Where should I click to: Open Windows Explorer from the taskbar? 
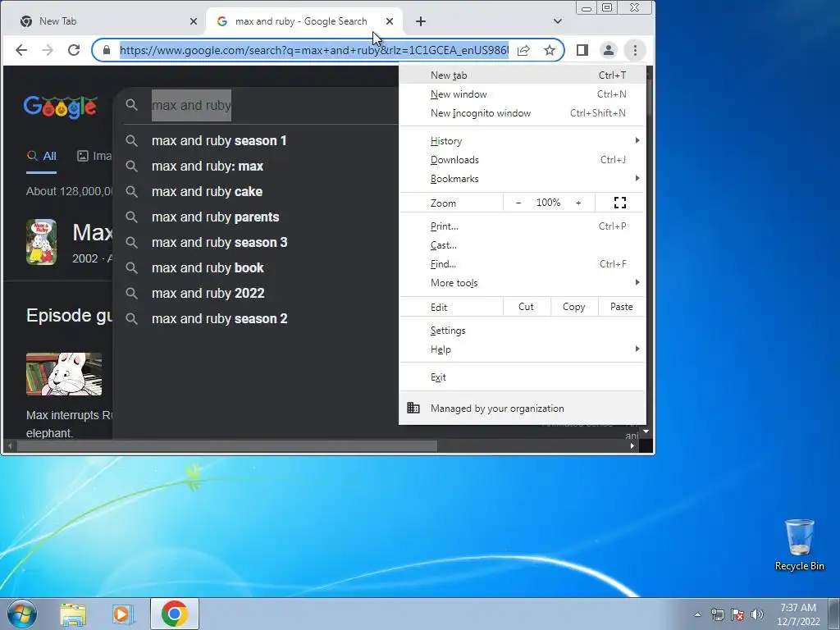pyautogui.click(x=73, y=614)
